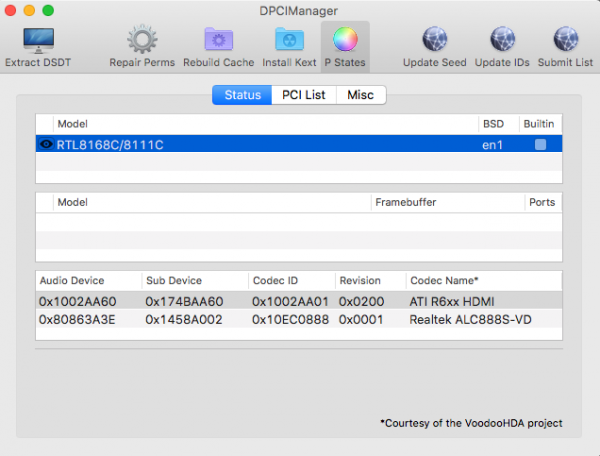Close the DPCIManager window

click(10, 10)
